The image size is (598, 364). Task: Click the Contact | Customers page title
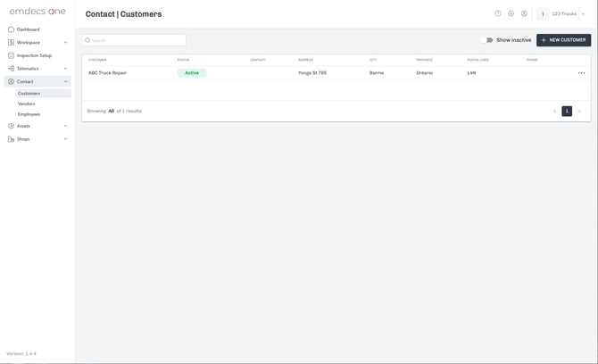[123, 14]
